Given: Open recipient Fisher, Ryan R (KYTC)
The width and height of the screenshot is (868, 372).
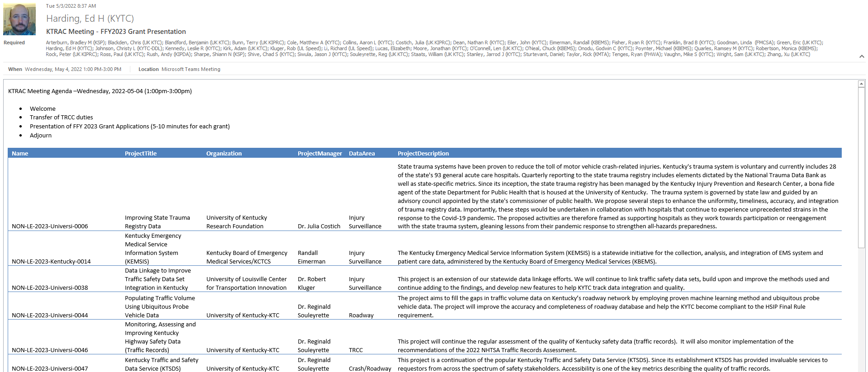Looking at the screenshot, I should tap(636, 42).
